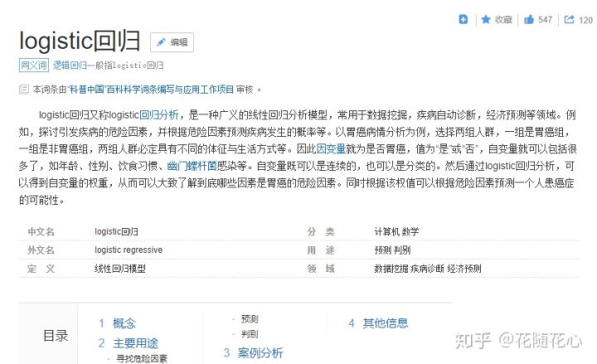Click the 目录 contents heading
Viewport: 597px width, 364px height.
(56, 336)
